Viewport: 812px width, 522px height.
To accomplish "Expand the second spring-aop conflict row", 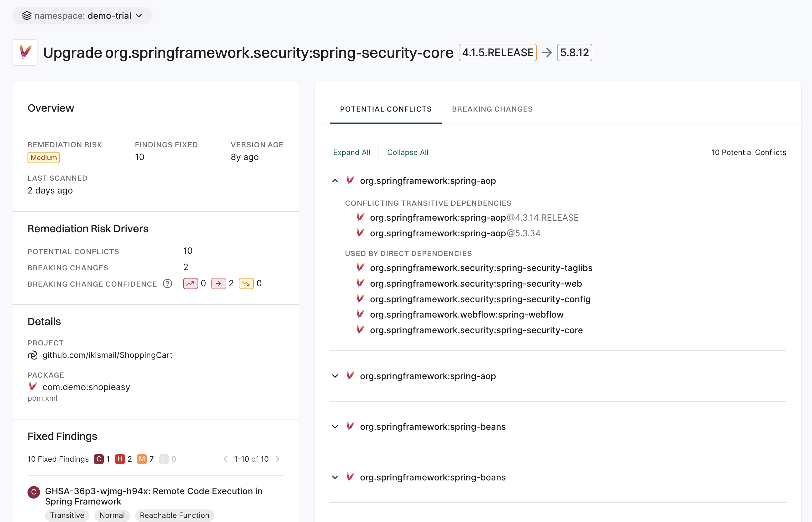I will pyautogui.click(x=335, y=376).
